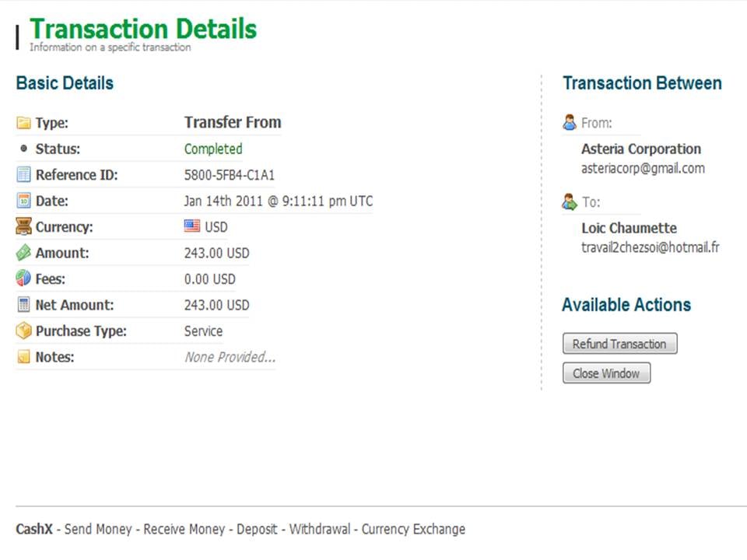747x560 pixels.
Task: Click the Transaction Between section heading
Action: pyautogui.click(x=642, y=83)
